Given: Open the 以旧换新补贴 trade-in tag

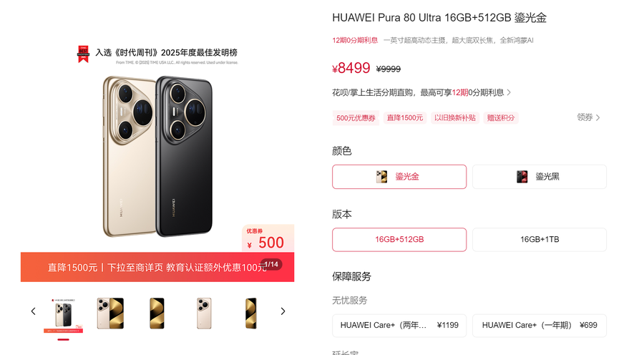Looking at the screenshot, I should [x=455, y=118].
